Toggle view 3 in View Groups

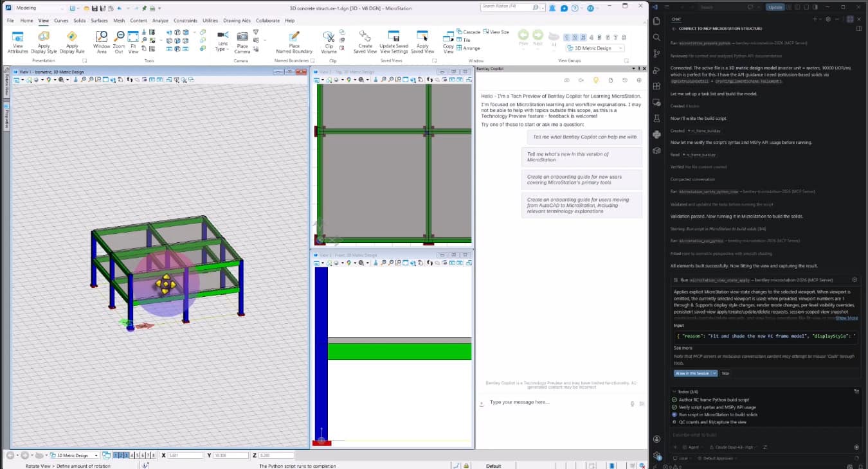coord(583,37)
